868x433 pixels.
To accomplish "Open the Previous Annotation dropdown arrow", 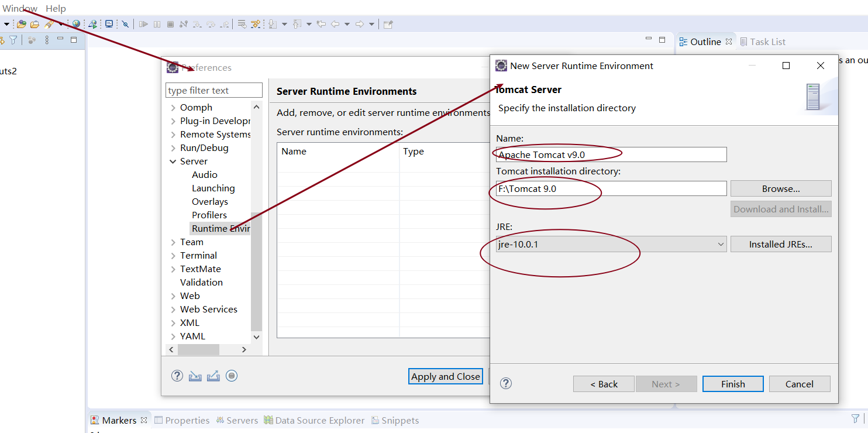I will [x=309, y=24].
